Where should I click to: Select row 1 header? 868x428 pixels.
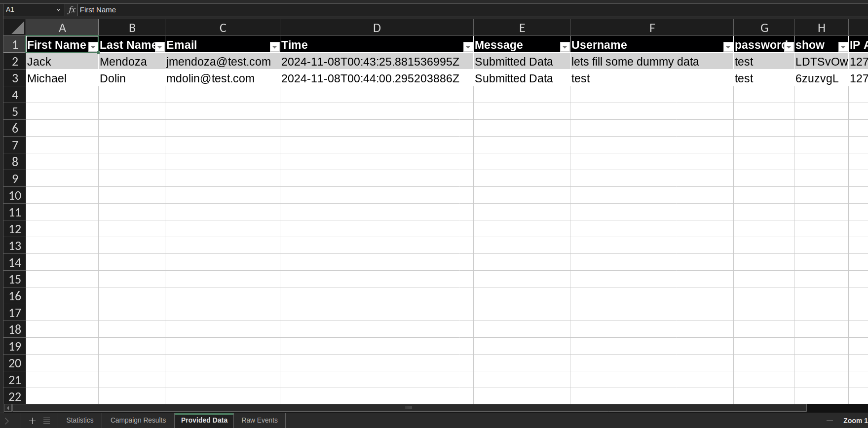pos(15,45)
